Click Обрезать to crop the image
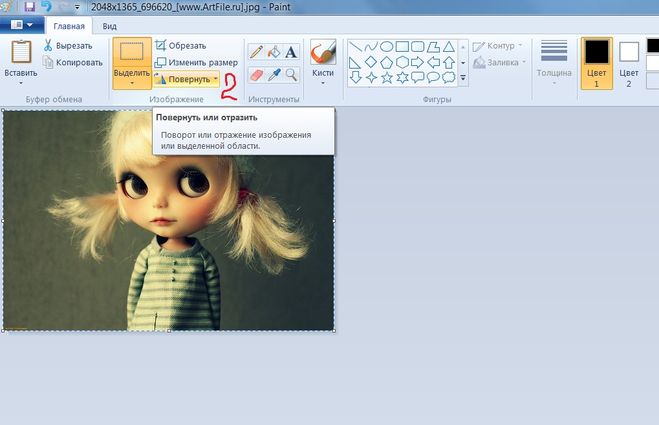 click(180, 45)
